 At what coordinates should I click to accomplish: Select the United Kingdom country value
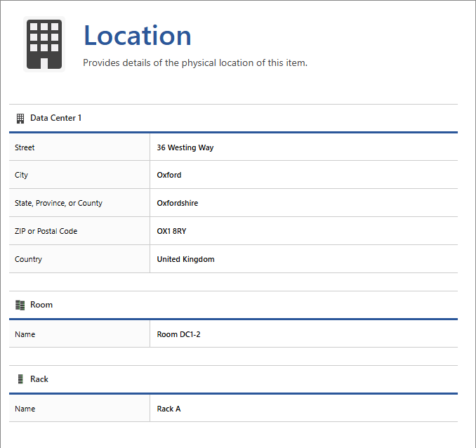185,259
